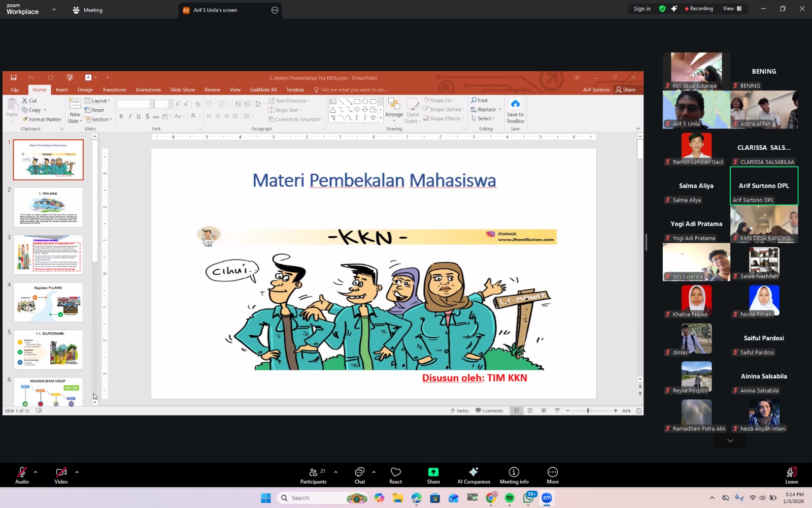This screenshot has width=812, height=508.
Task: Click the Redo icon in PowerPoint title bar
Action: 50,78
